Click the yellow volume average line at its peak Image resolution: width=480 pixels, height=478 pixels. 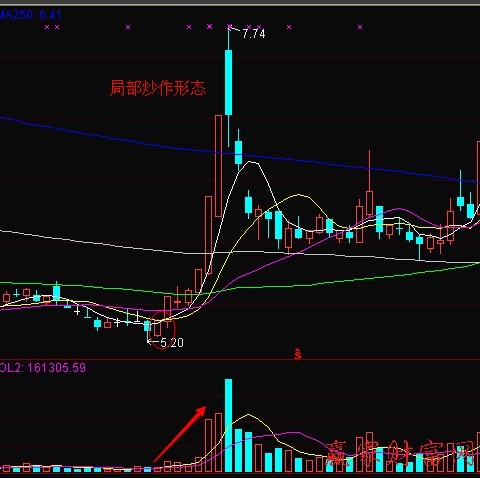pos(248,415)
